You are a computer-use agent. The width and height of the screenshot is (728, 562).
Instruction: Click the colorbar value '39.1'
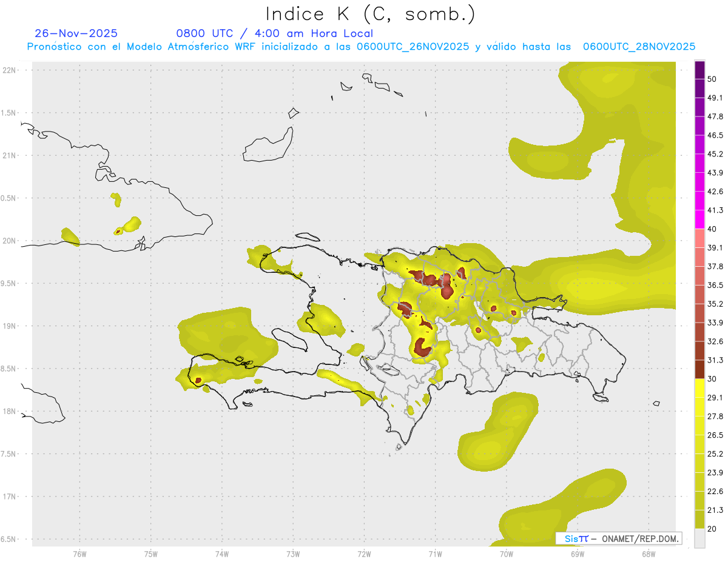pos(715,248)
